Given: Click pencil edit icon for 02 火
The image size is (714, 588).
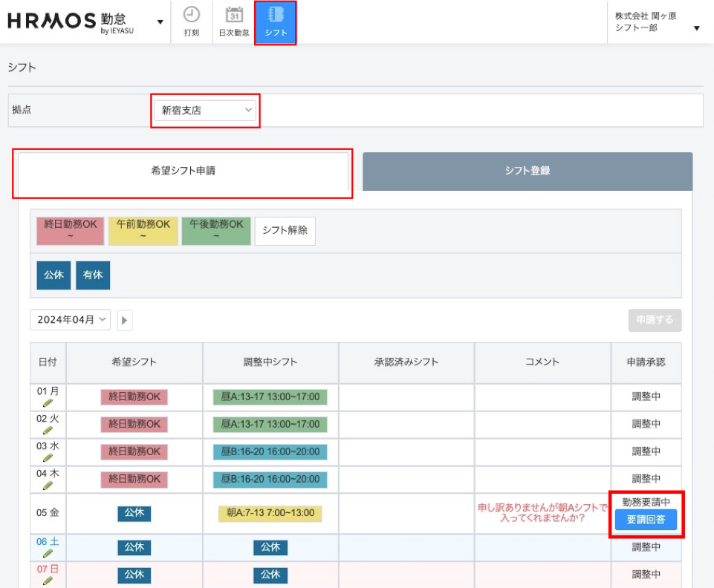Looking at the screenshot, I should click(48, 431).
